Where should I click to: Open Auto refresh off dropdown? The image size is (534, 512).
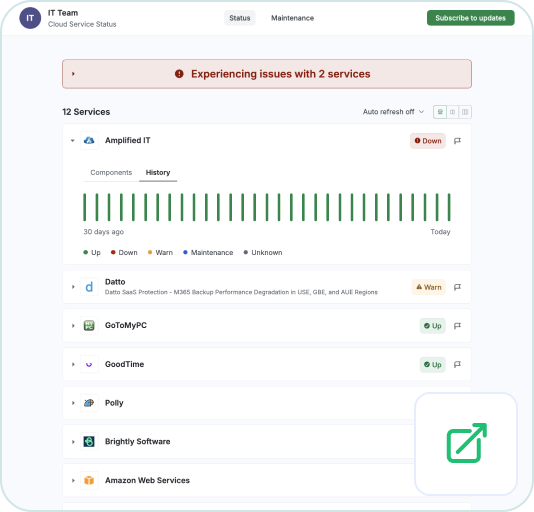393,112
